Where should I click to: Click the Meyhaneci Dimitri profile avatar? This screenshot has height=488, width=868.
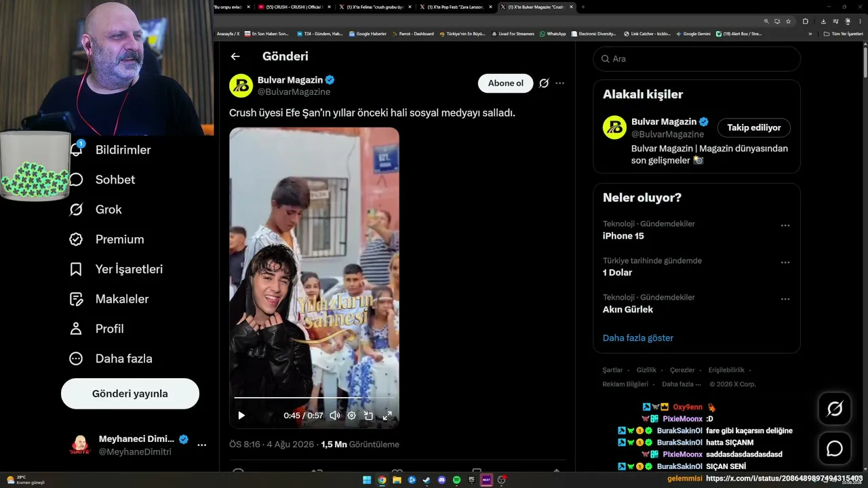tap(80, 445)
